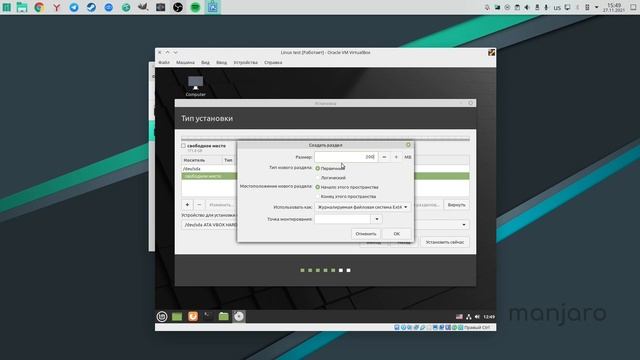The height and width of the screenshot is (360, 640).
Task: Click the disk space usage bar
Action: pos(325,139)
